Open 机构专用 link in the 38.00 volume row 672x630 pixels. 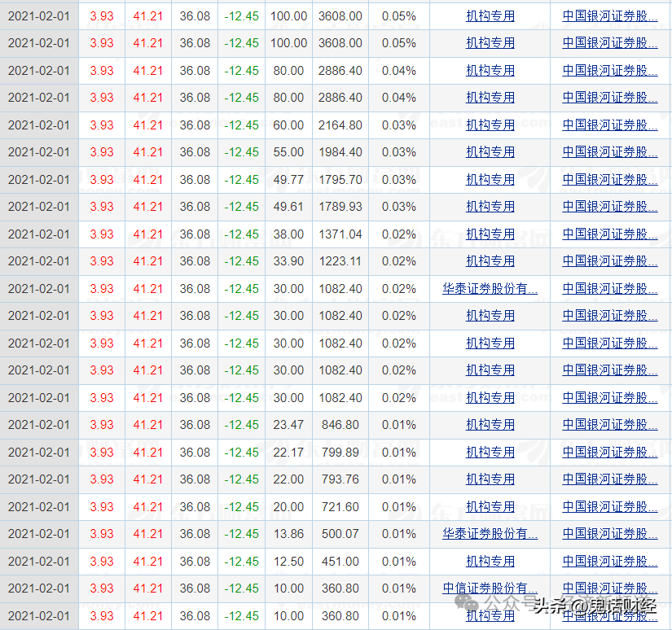pos(490,234)
